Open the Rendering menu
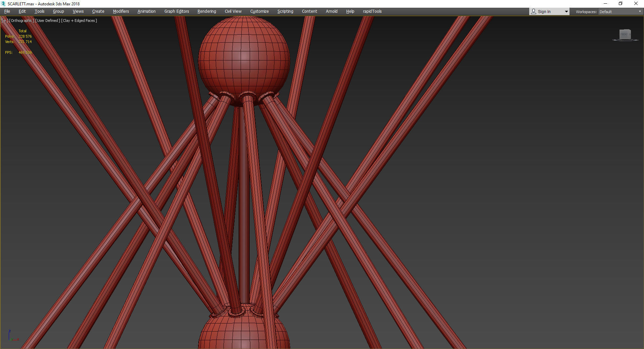This screenshot has height=349, width=644. (x=207, y=11)
